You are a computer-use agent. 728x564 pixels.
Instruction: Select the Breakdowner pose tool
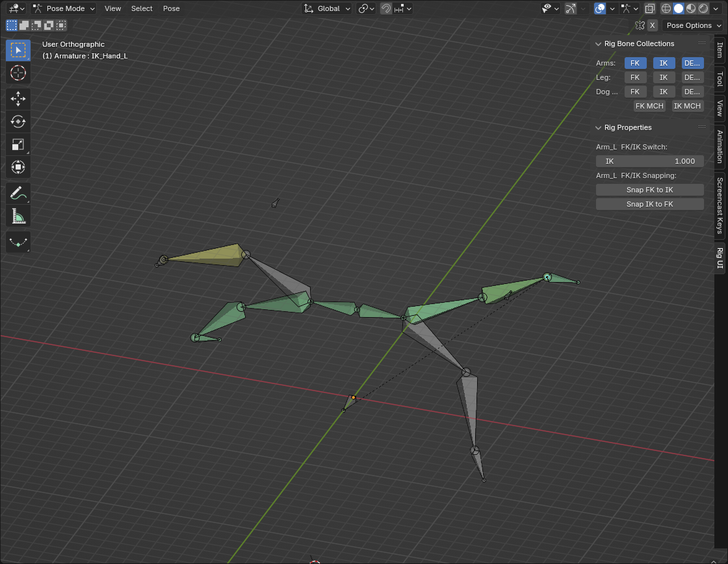[x=18, y=242]
